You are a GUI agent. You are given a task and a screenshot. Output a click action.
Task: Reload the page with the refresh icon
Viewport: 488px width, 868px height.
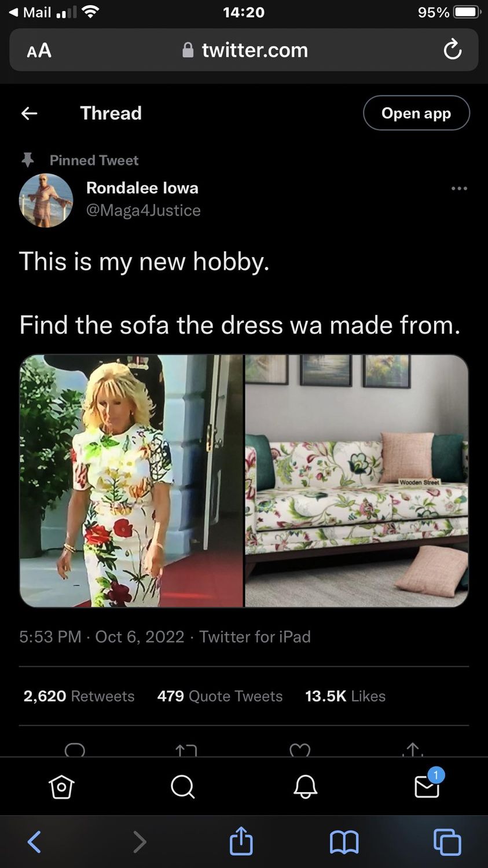coord(452,50)
